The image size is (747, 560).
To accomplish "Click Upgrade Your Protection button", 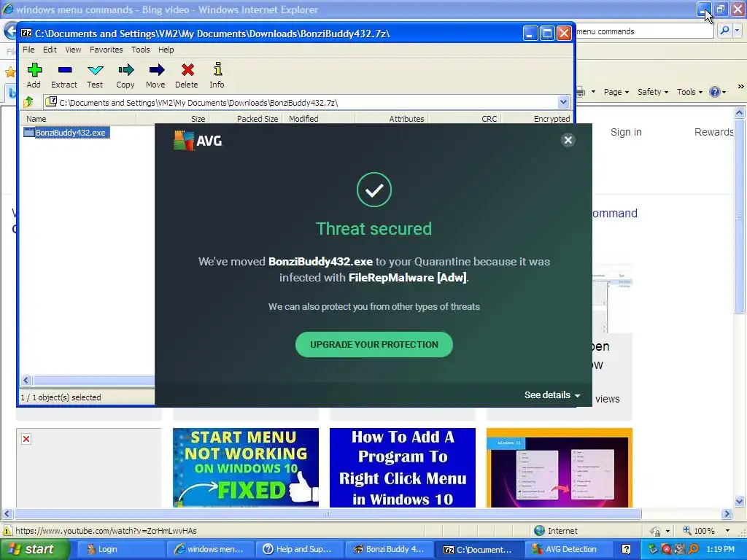I will click(x=374, y=344).
